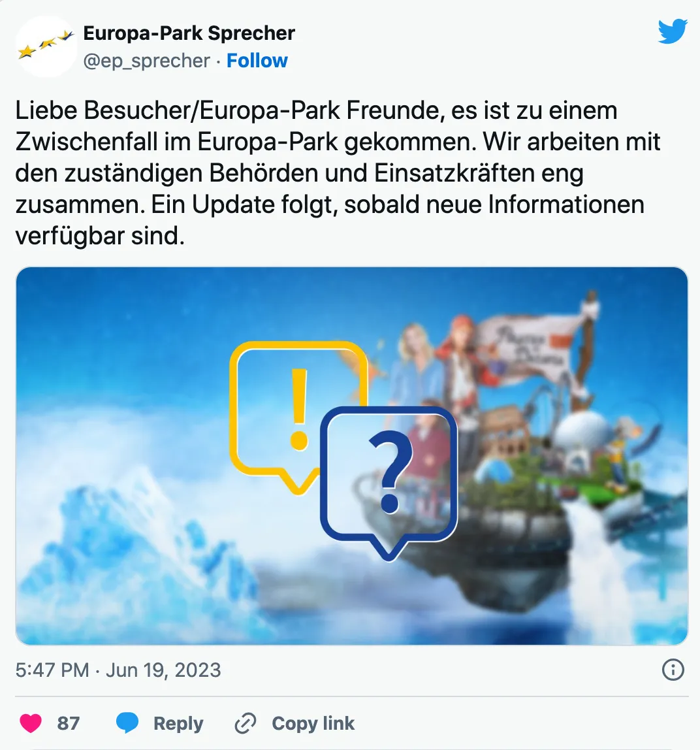Follow the @ep_sprecher account
Image resolution: width=700 pixels, height=750 pixels.
tap(257, 61)
